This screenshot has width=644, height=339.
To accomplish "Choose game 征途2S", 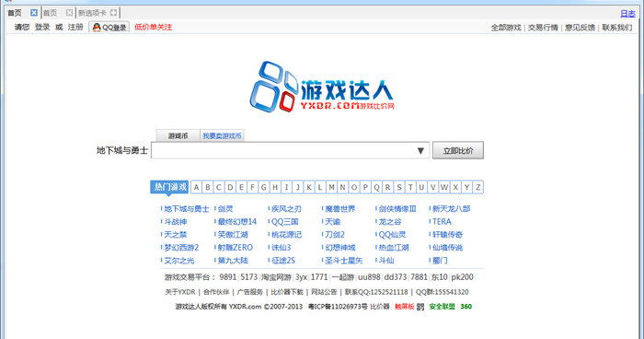I will tap(283, 261).
